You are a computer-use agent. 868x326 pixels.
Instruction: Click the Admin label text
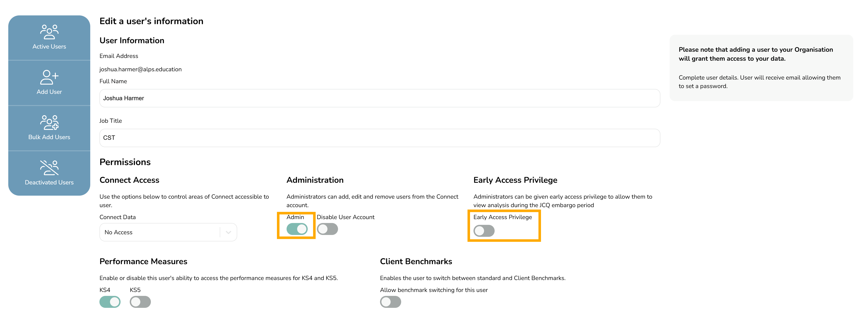(x=295, y=217)
